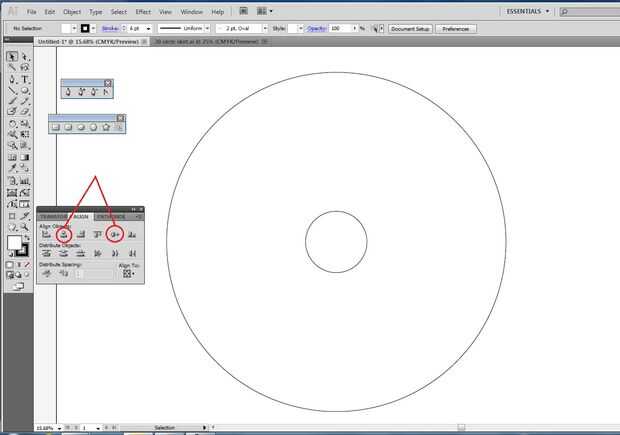
Task: Select the Eyedropper tool
Action: click(12, 168)
